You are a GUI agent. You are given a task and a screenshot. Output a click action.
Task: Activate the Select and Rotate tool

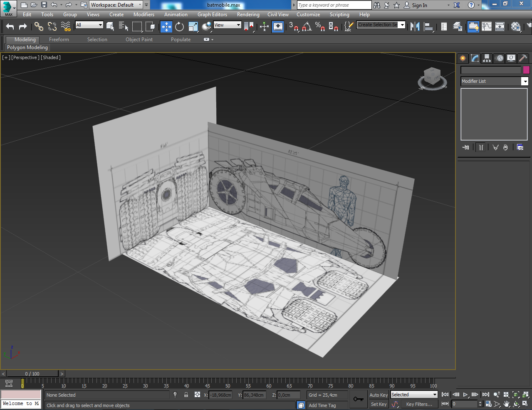coord(180,27)
